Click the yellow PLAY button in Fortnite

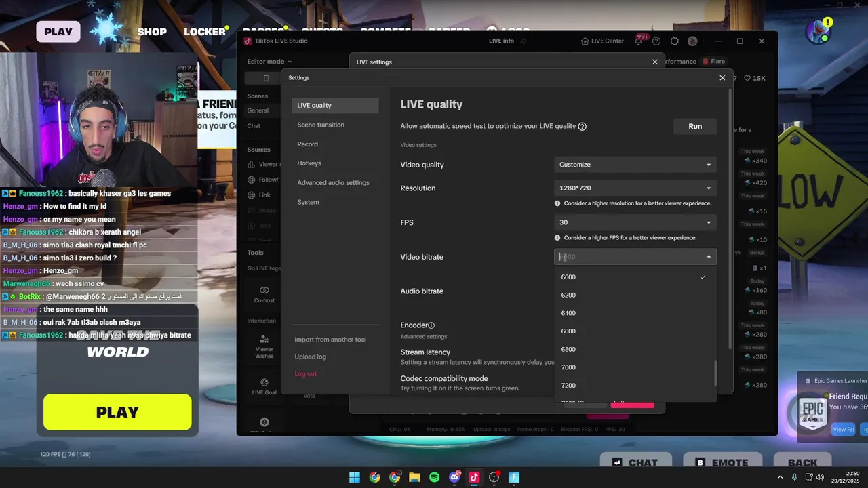coord(117,412)
